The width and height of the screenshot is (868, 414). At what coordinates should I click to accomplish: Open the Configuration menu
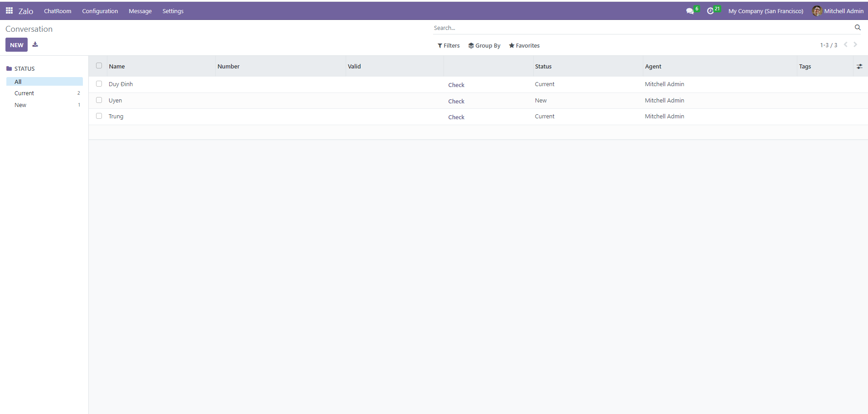tap(100, 11)
